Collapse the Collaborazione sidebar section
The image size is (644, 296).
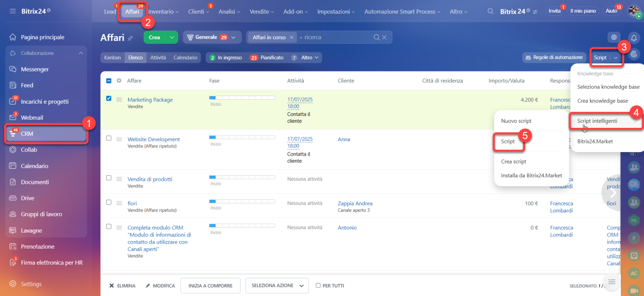tap(80, 53)
